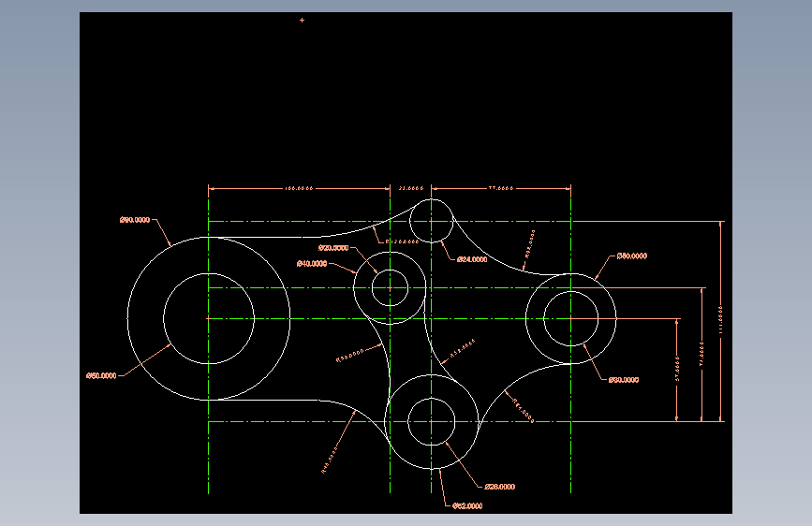Select the R64.0000 radius dimension label
This screenshot has height=526, width=812.
point(523,410)
